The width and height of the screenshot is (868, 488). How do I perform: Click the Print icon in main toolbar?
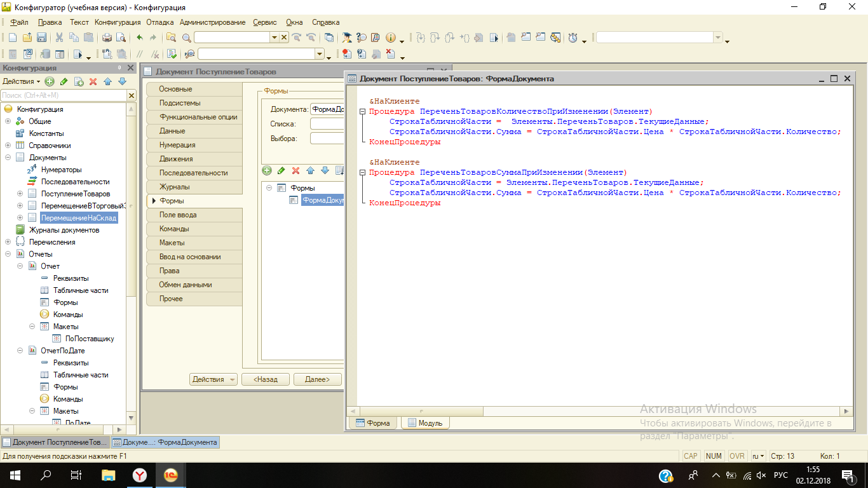click(107, 37)
